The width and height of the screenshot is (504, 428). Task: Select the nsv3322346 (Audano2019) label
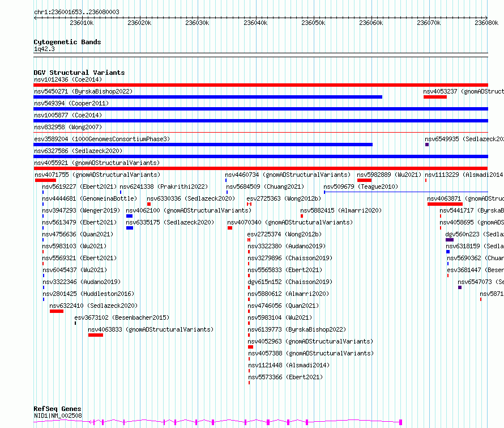tap(82, 282)
